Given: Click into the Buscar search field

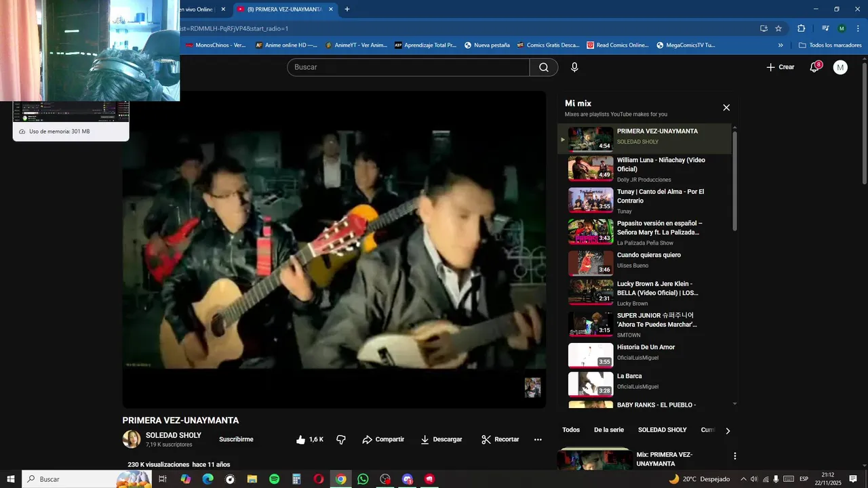Looking at the screenshot, I should coord(408,67).
